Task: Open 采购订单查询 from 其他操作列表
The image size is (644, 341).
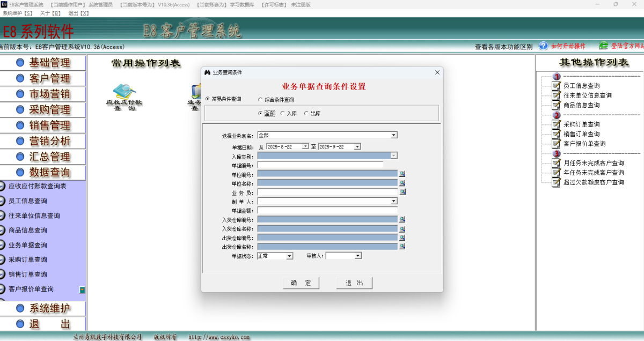Action: pyautogui.click(x=555, y=124)
